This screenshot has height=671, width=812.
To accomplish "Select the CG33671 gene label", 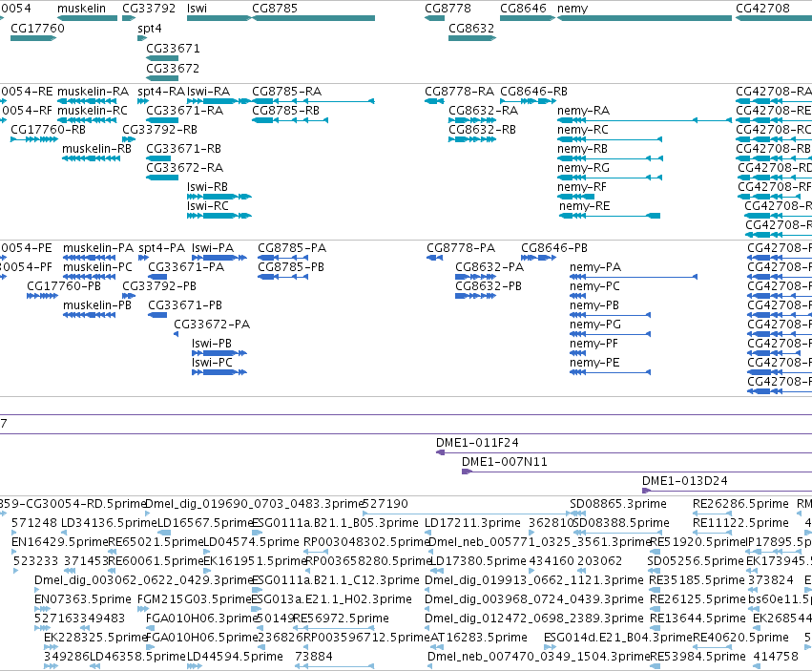I will tap(173, 48).
